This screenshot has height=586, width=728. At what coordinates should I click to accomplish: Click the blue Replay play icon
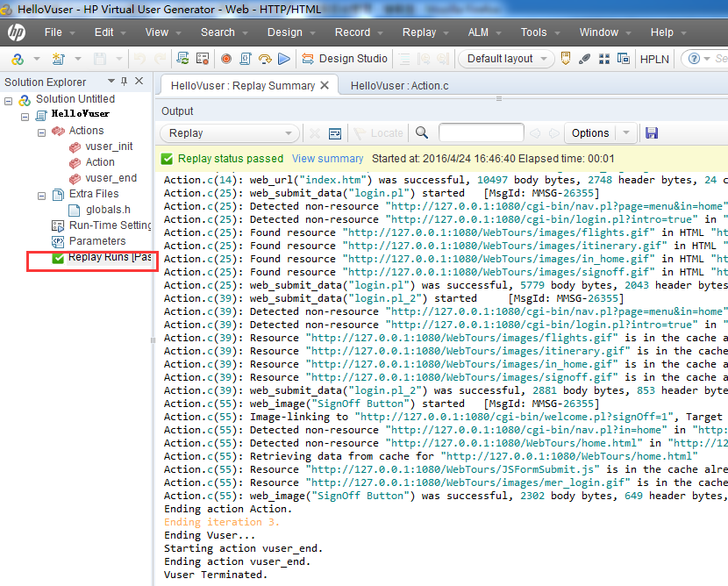point(283,59)
